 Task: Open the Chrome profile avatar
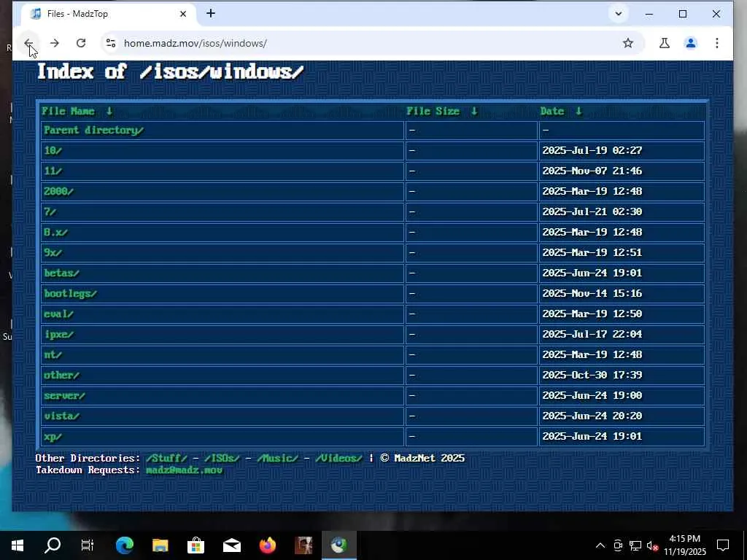690,43
